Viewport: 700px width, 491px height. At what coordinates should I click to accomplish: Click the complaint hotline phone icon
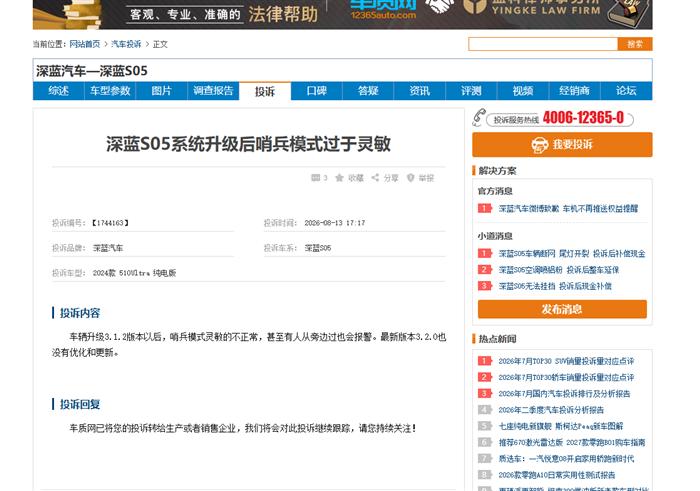479,117
